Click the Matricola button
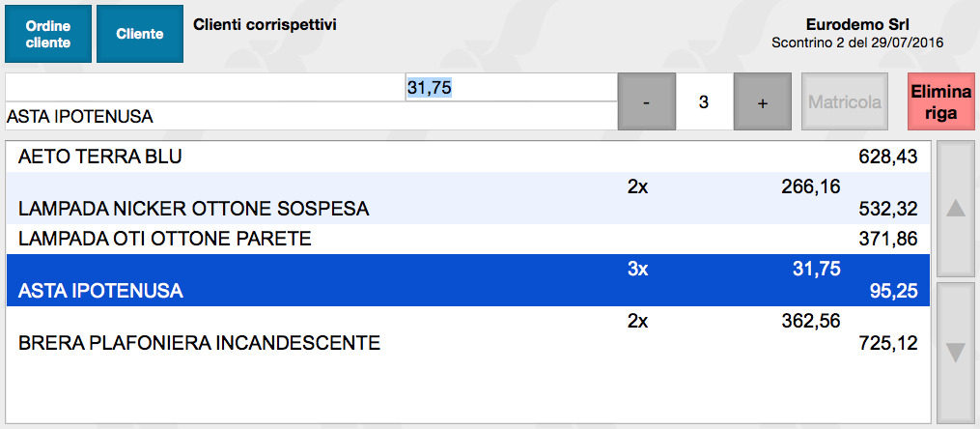980x429 pixels. click(845, 101)
